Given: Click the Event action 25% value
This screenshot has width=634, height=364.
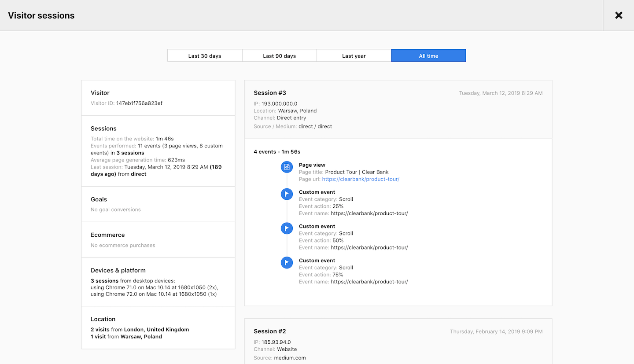Looking at the screenshot, I should (x=338, y=206).
